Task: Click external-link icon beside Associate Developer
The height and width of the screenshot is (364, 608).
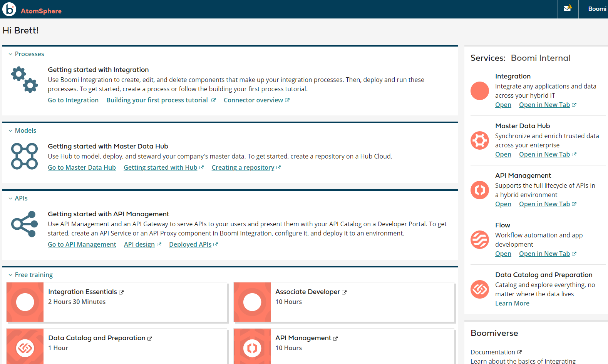Action: coord(344,292)
